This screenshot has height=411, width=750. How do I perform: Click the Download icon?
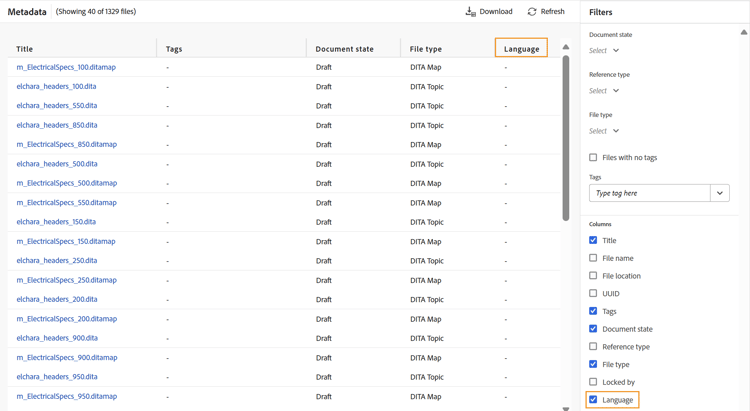coord(471,11)
